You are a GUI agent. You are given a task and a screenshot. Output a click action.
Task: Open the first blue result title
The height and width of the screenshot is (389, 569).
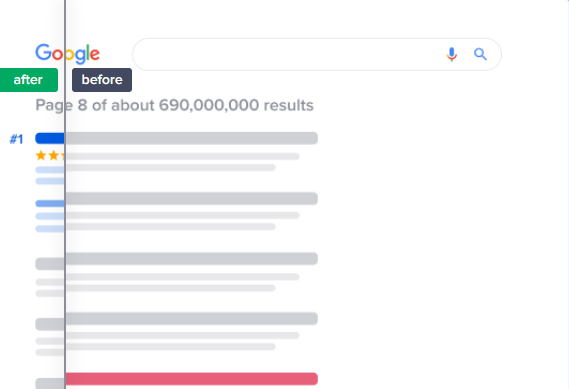[50, 138]
